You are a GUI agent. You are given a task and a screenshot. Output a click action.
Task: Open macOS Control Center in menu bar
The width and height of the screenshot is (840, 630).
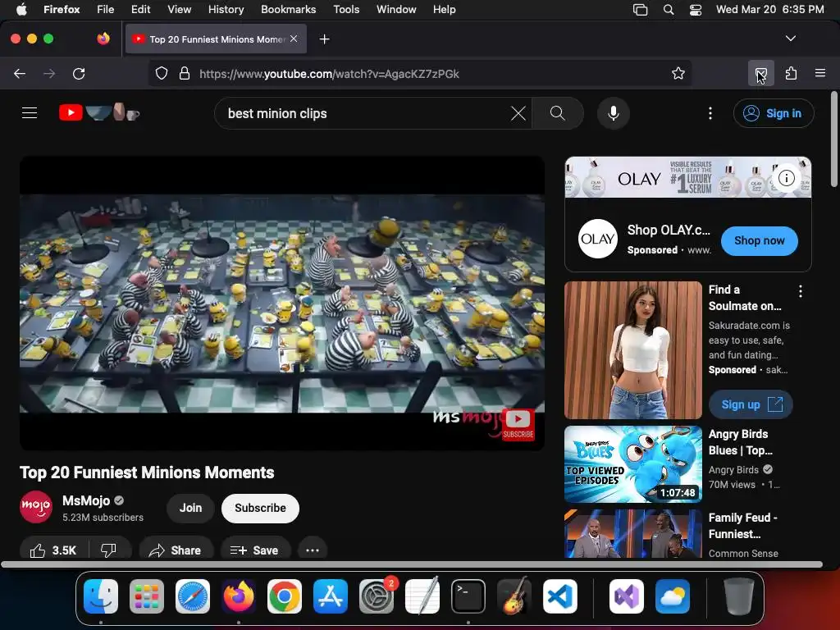(696, 9)
